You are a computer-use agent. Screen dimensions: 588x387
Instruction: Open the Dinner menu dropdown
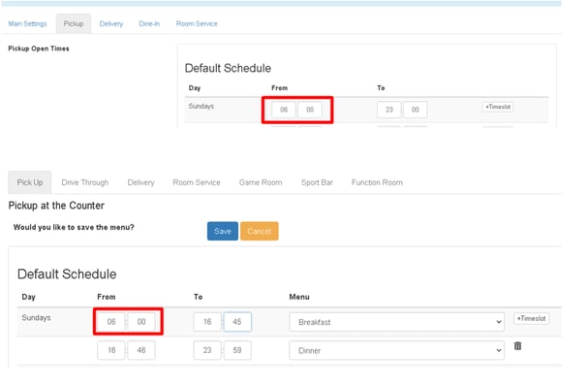click(396, 350)
